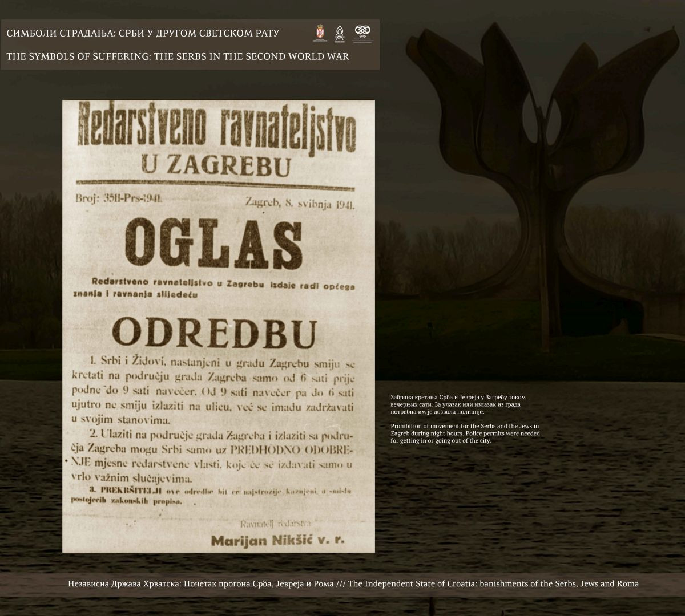The image size is (685, 616).
Task: Click the interlaced knot emblem logo
Action: pos(362,32)
